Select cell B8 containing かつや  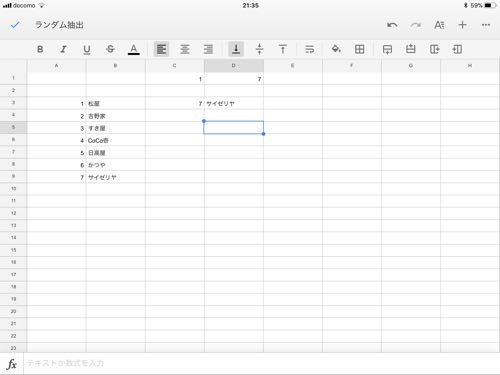pos(115,165)
